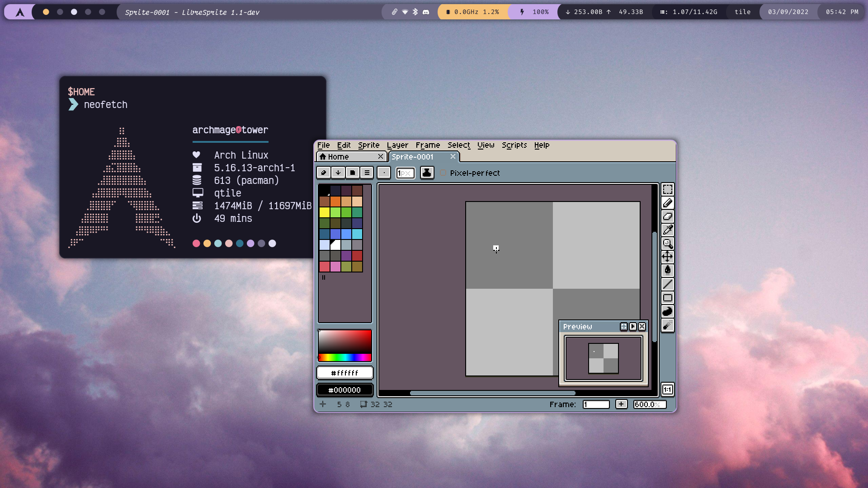Open the View menu
The width and height of the screenshot is (868, 488).
click(486, 145)
